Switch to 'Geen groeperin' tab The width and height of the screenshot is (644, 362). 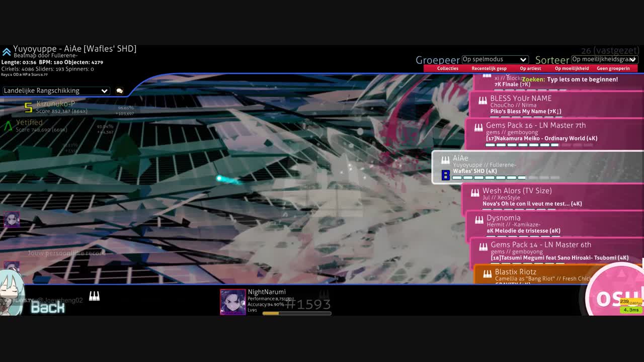coord(613,68)
